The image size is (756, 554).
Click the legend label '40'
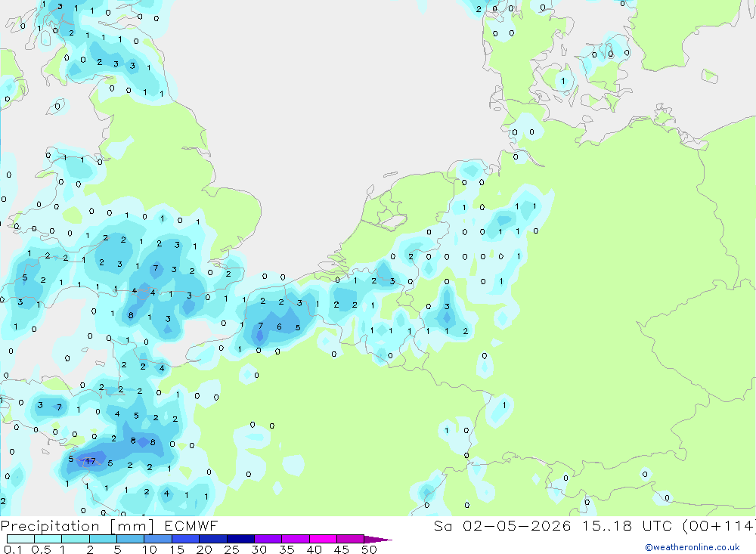[314, 549]
